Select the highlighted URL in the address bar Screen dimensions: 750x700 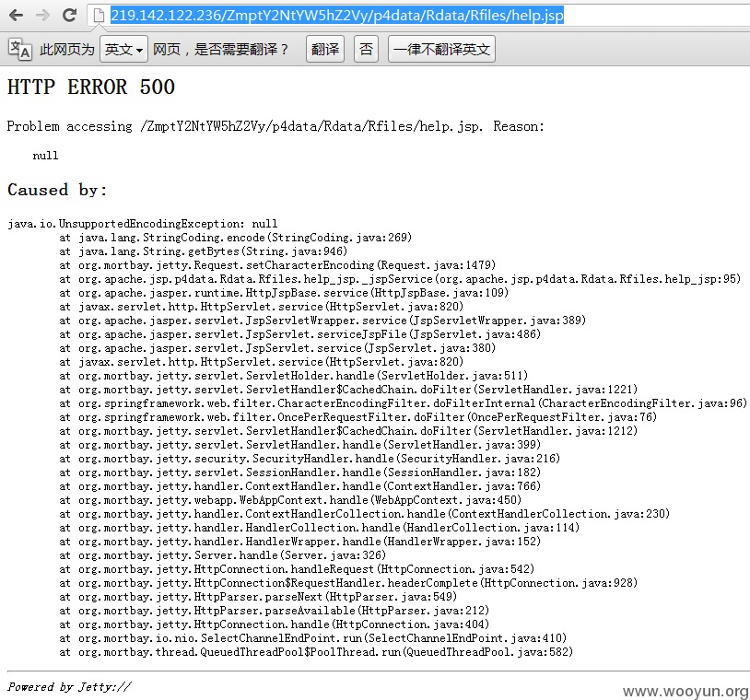[x=337, y=16]
